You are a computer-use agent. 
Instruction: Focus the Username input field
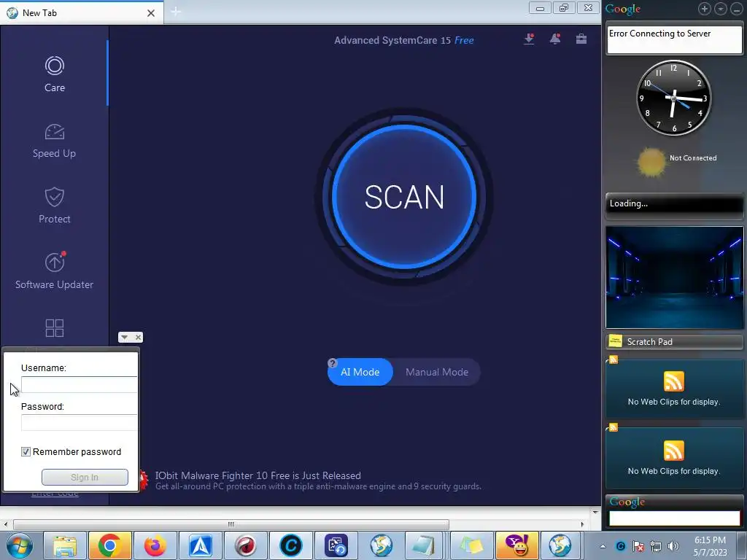[79, 385]
